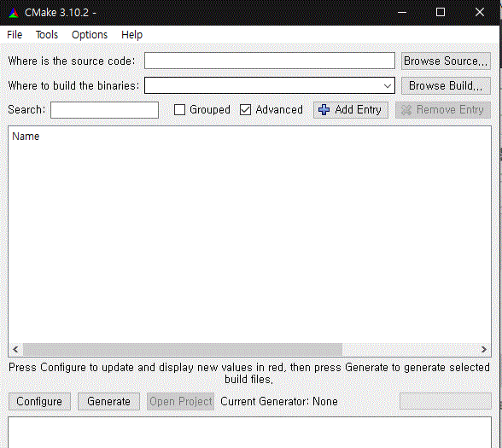This screenshot has width=502, height=448.
Task: Click Browse Source button
Action: 446,61
